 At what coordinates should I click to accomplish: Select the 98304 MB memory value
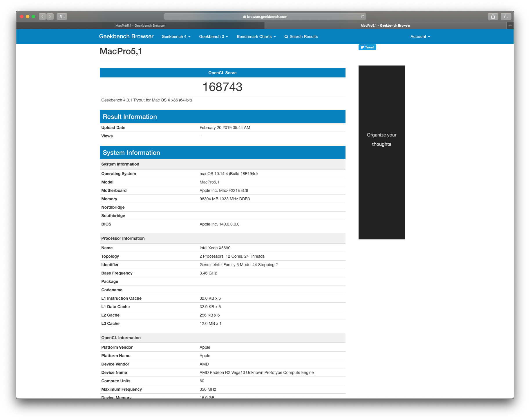pyautogui.click(x=225, y=199)
